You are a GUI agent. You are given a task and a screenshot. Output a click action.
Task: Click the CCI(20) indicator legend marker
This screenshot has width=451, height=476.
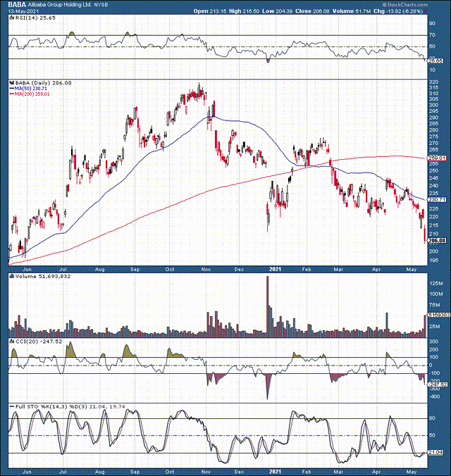(x=10, y=342)
